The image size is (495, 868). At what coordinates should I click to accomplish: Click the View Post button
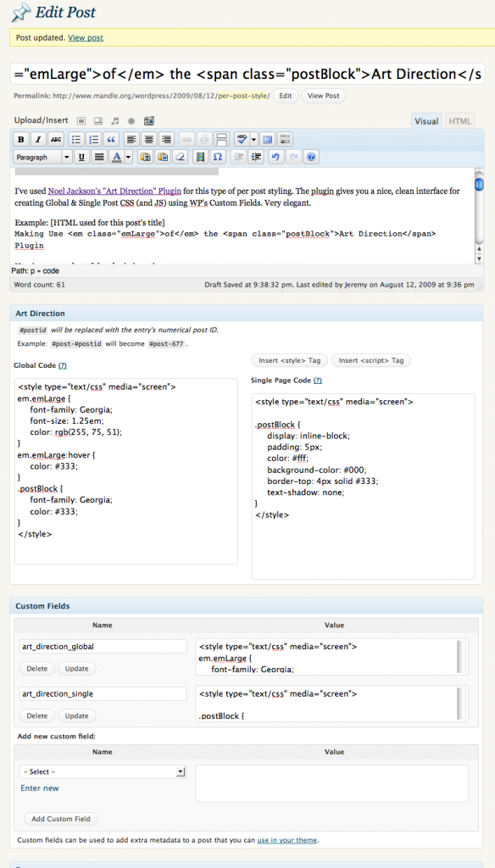(323, 96)
